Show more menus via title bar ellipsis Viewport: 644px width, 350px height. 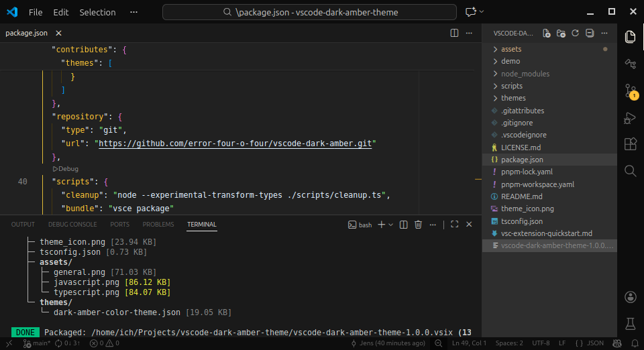click(133, 12)
